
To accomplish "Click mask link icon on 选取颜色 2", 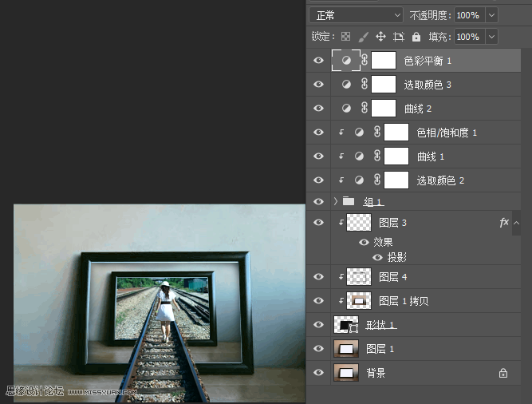I will (x=377, y=180).
